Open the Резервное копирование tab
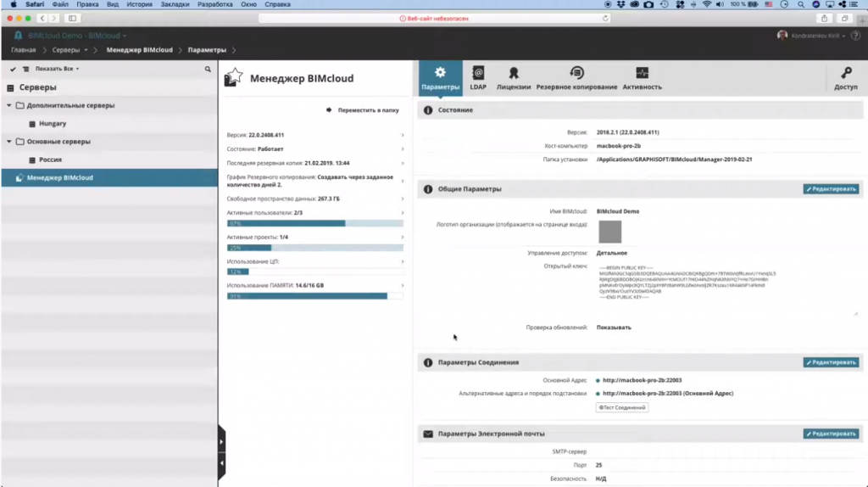 point(576,78)
